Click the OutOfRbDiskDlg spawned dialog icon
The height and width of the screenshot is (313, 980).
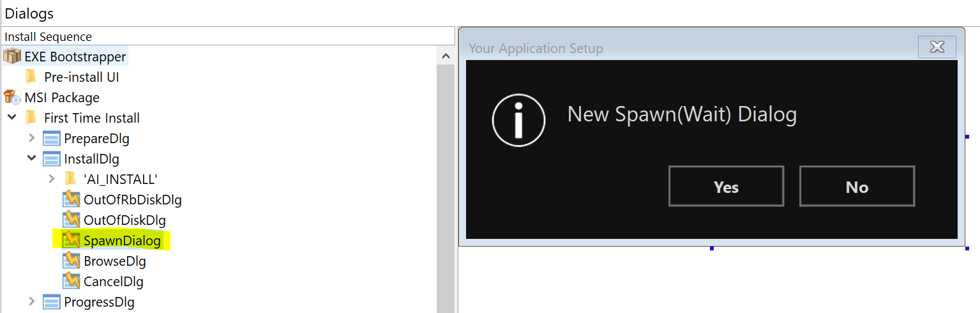pos(71,199)
